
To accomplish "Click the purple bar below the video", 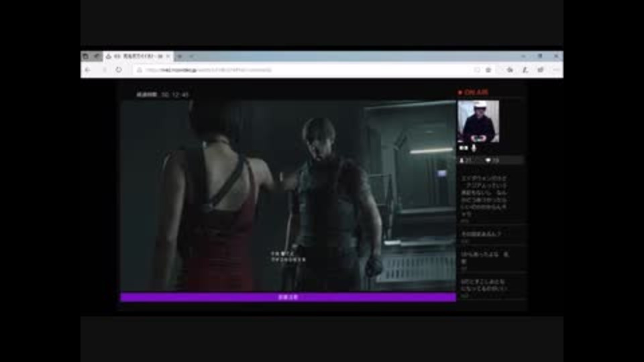I will tap(288, 297).
